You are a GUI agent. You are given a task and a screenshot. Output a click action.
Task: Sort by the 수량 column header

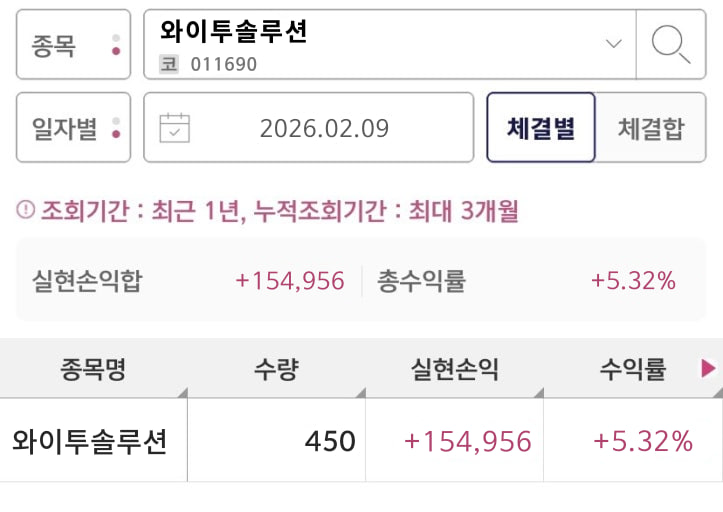point(276,369)
